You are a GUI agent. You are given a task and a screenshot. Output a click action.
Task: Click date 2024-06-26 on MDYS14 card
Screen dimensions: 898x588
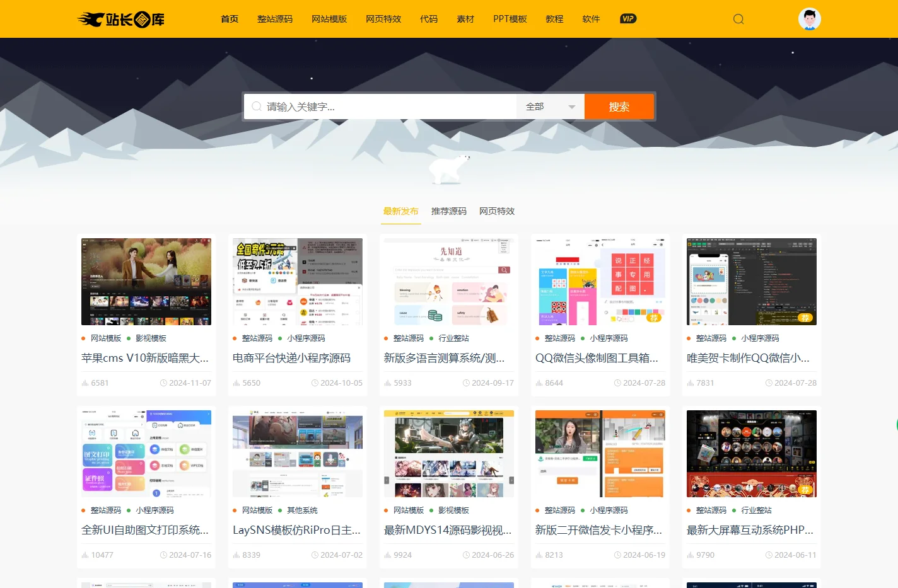point(489,555)
